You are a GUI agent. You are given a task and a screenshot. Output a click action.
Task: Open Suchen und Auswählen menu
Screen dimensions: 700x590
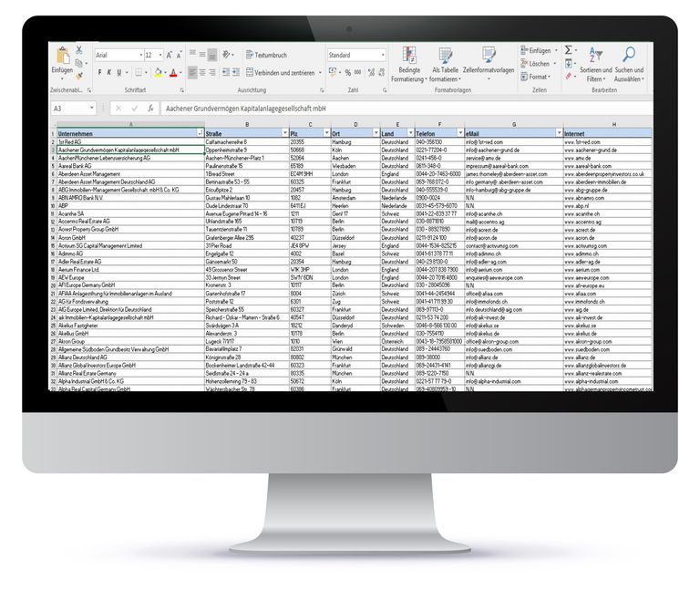pyautogui.click(x=629, y=65)
